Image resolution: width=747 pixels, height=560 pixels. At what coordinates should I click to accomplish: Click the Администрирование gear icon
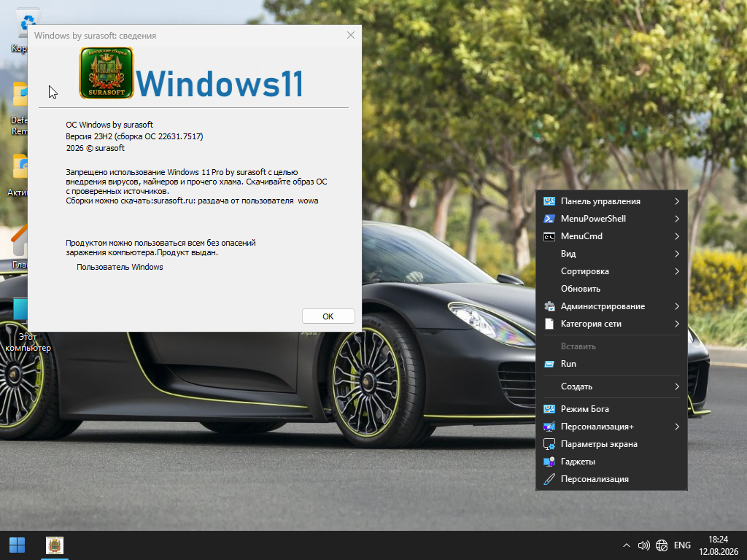pos(549,306)
